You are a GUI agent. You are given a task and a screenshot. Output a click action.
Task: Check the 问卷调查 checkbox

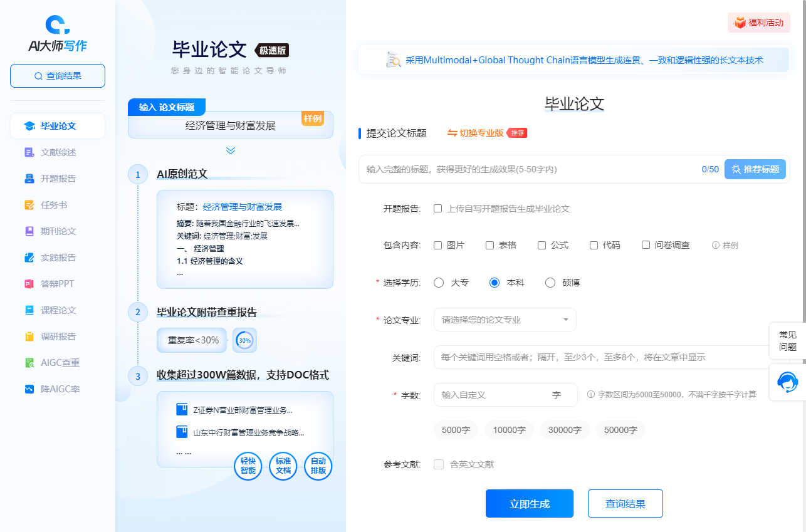(646, 245)
